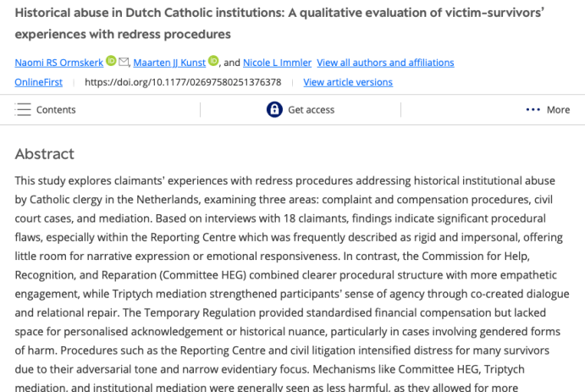Open View article versions

tap(348, 82)
